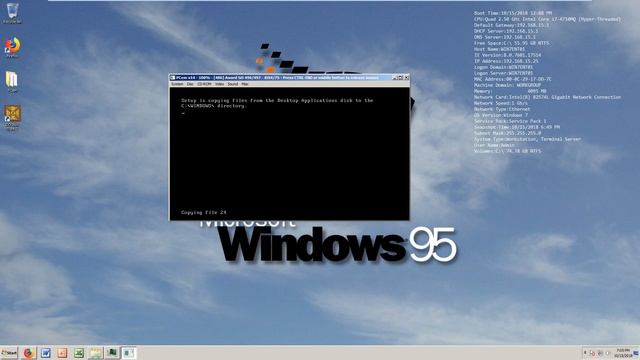Open the Video menu in PCem

[x=219, y=84]
